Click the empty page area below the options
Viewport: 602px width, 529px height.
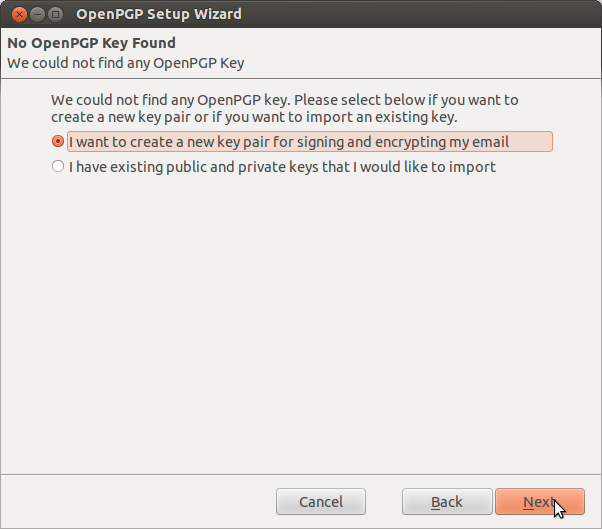coord(301,322)
